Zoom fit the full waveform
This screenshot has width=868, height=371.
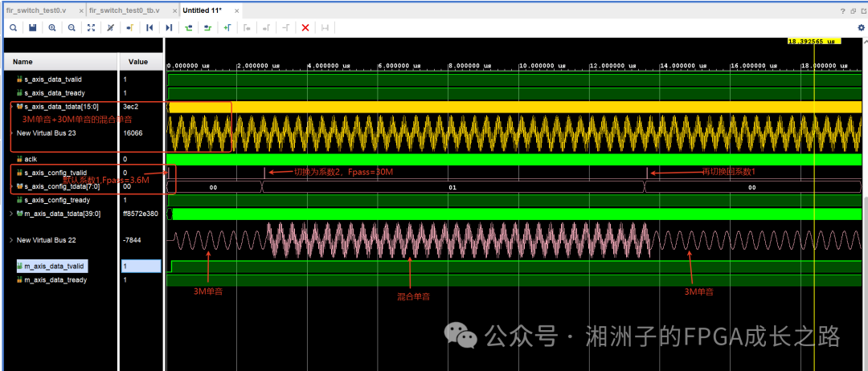point(92,27)
